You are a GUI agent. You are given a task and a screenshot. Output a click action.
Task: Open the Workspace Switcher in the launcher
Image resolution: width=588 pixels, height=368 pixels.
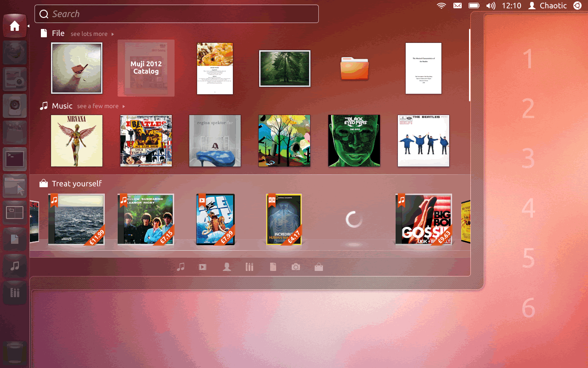pyautogui.click(x=14, y=212)
